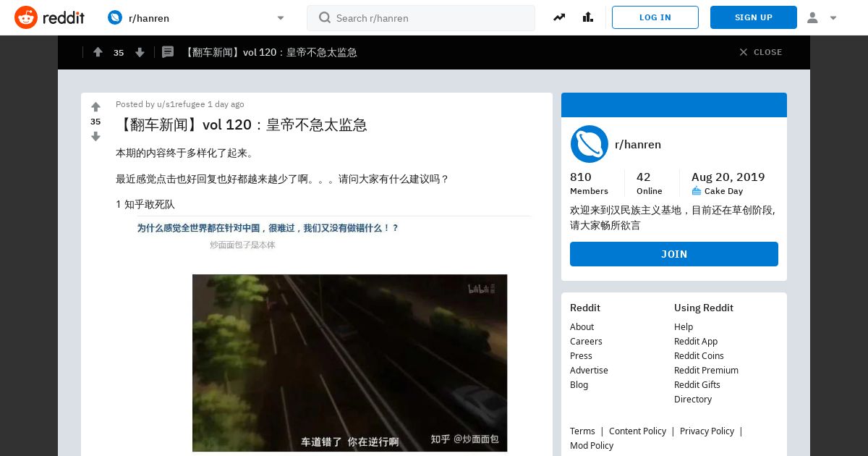Image resolution: width=868 pixels, height=456 pixels.
Task: Click the JOIN community button
Action: click(x=674, y=254)
